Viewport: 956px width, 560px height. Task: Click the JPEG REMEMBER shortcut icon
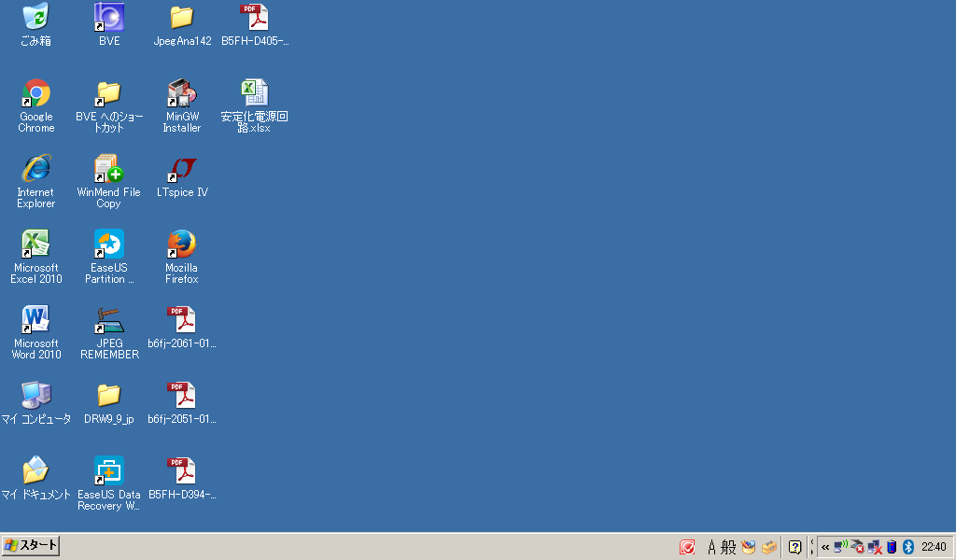[109, 320]
